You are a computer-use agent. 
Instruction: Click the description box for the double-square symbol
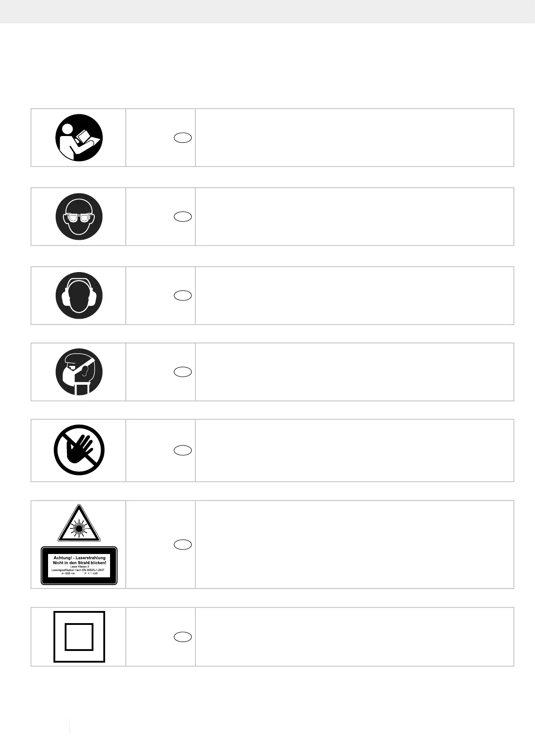point(354,637)
